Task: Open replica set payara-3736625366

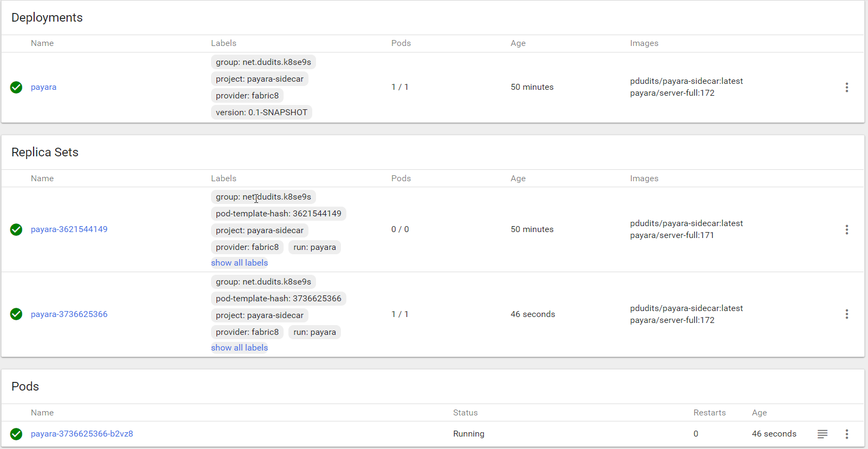Action: [x=69, y=314]
